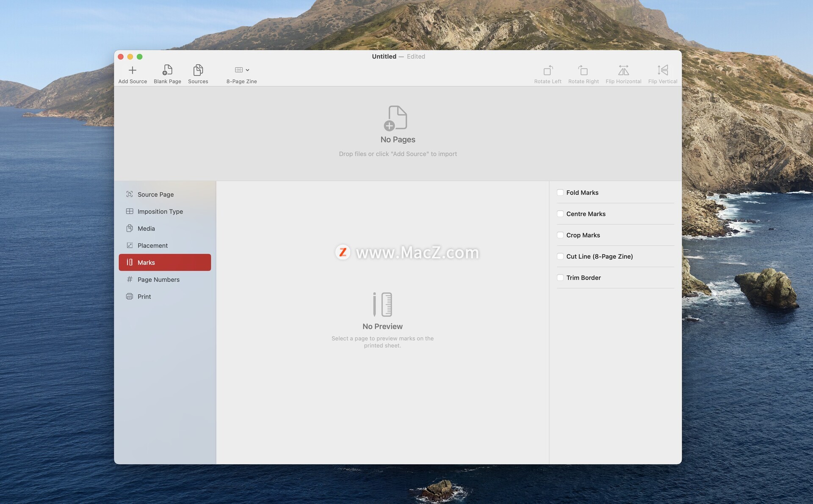Open Imposition Type sidebar section
Viewport: 813px width, 504px height.
160,211
